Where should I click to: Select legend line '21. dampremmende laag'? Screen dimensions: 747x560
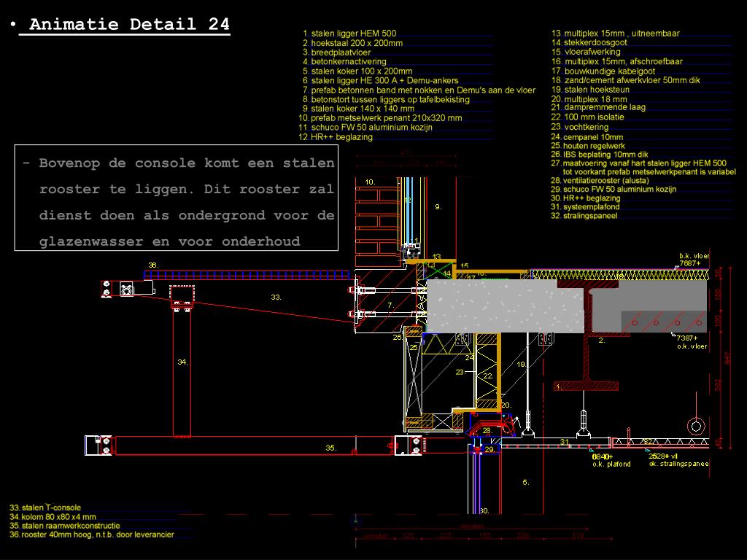(x=598, y=107)
